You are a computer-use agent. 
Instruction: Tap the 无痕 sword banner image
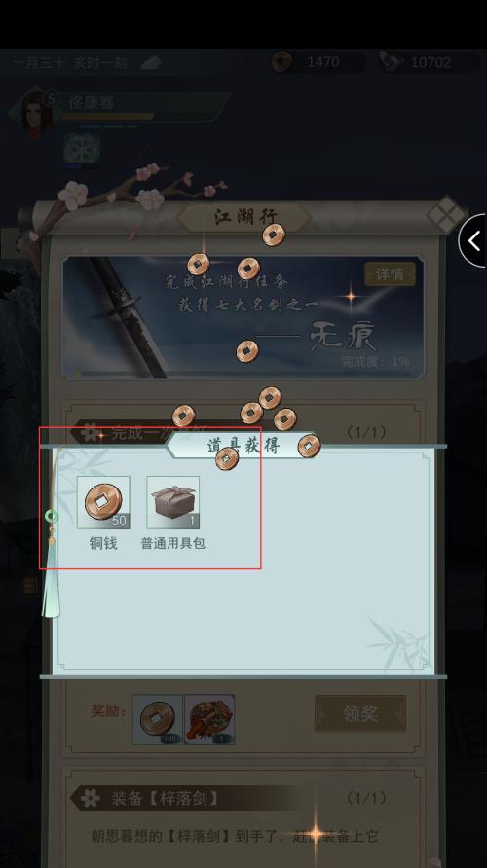tap(243, 317)
